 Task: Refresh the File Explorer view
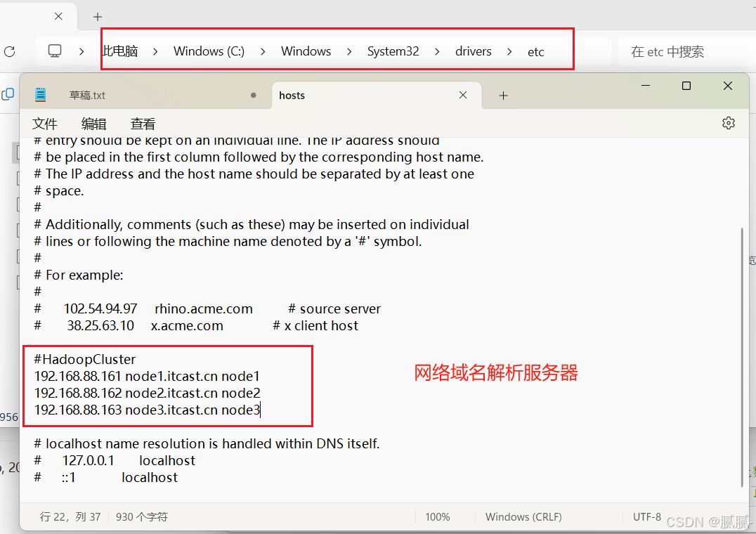(x=9, y=51)
